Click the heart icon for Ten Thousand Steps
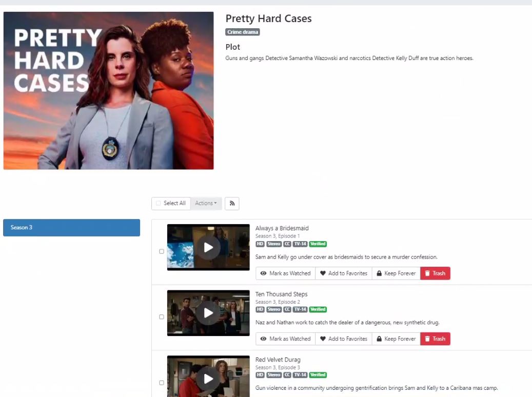Viewport: 532px width, 397px height. tap(323, 339)
